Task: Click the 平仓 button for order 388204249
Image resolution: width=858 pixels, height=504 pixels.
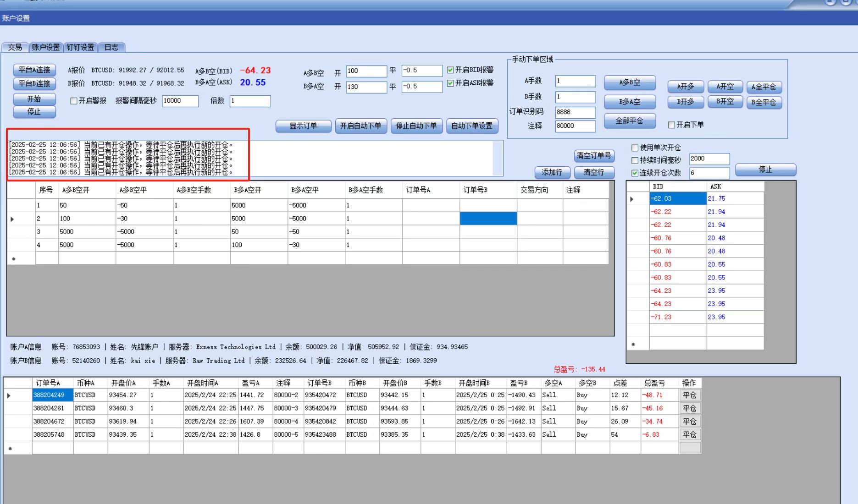Action: click(x=689, y=395)
